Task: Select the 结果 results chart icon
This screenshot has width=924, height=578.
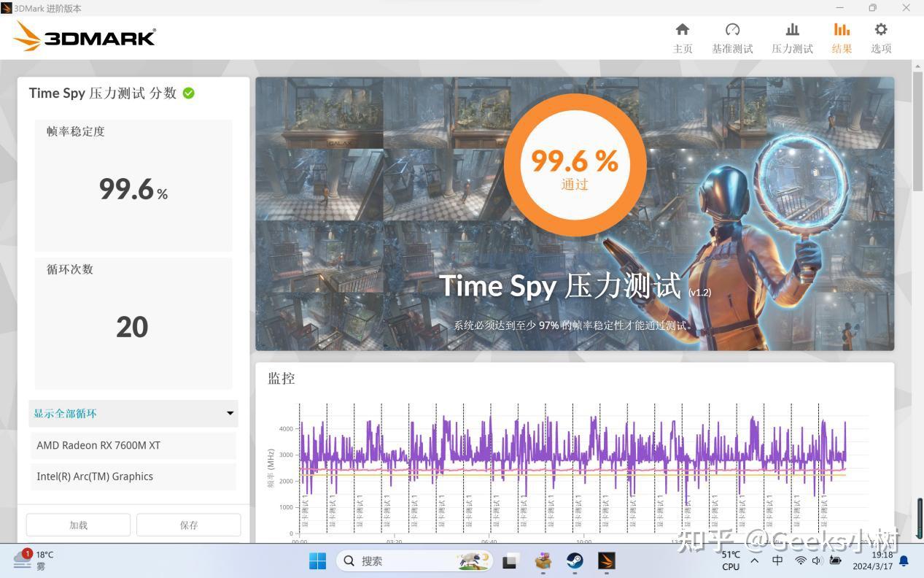Action: pyautogui.click(x=842, y=30)
